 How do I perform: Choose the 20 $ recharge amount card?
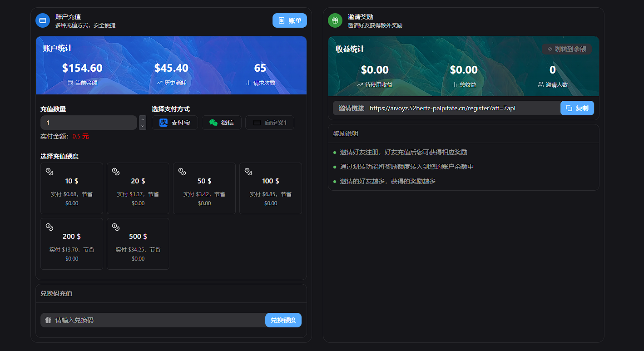click(x=138, y=188)
